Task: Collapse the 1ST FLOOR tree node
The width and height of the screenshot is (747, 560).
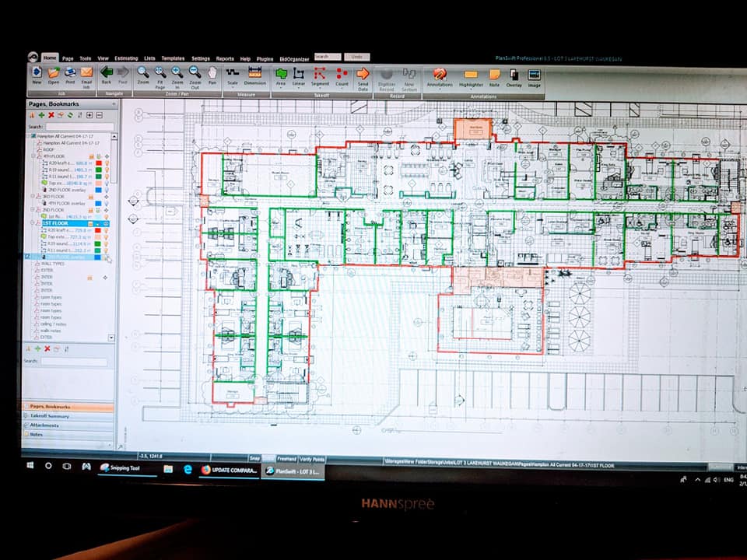Action: (33, 223)
